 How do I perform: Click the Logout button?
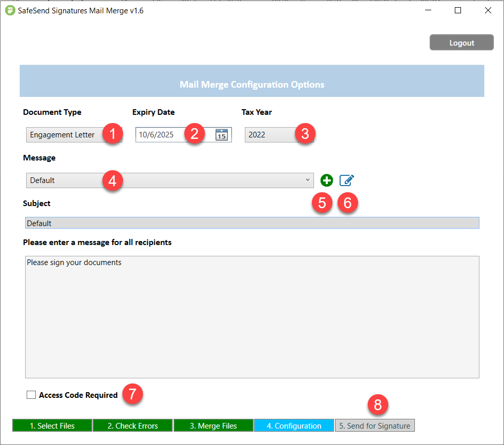pos(461,43)
